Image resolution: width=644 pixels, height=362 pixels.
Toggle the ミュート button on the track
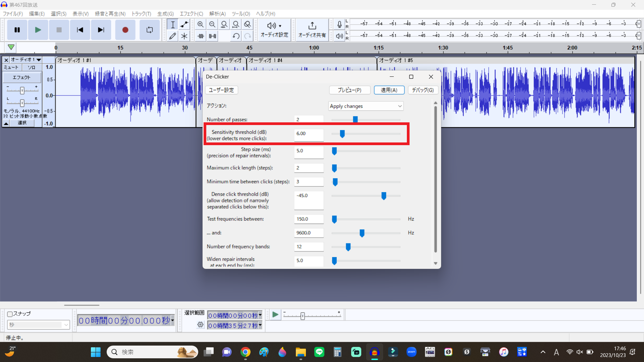pyautogui.click(x=11, y=67)
